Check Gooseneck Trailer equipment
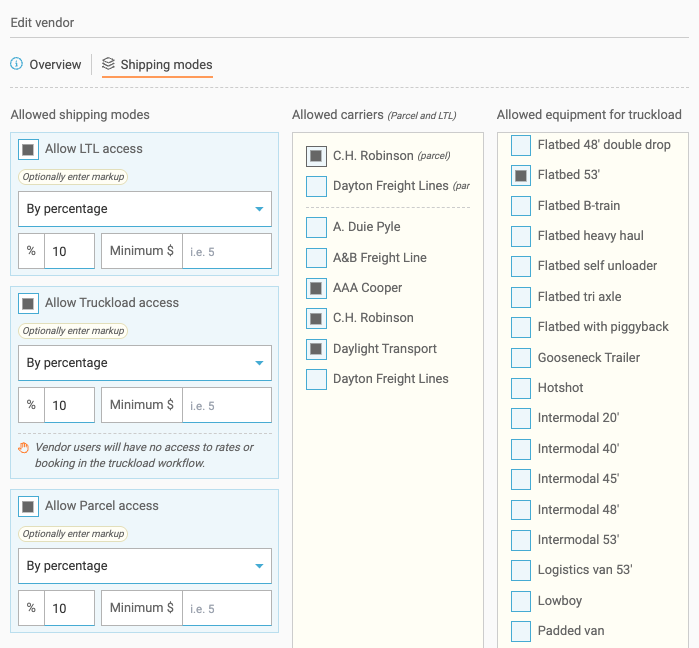The width and height of the screenshot is (699, 648). pos(520,358)
